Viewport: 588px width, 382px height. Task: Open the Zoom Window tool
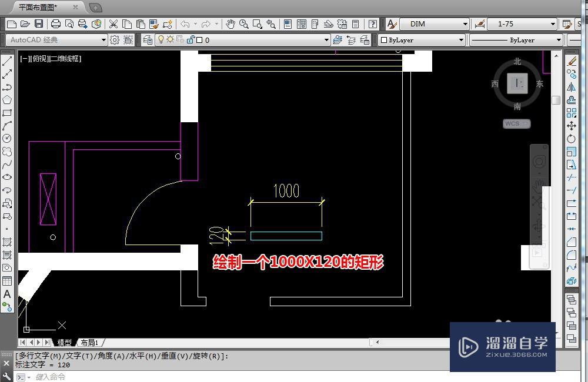point(258,24)
